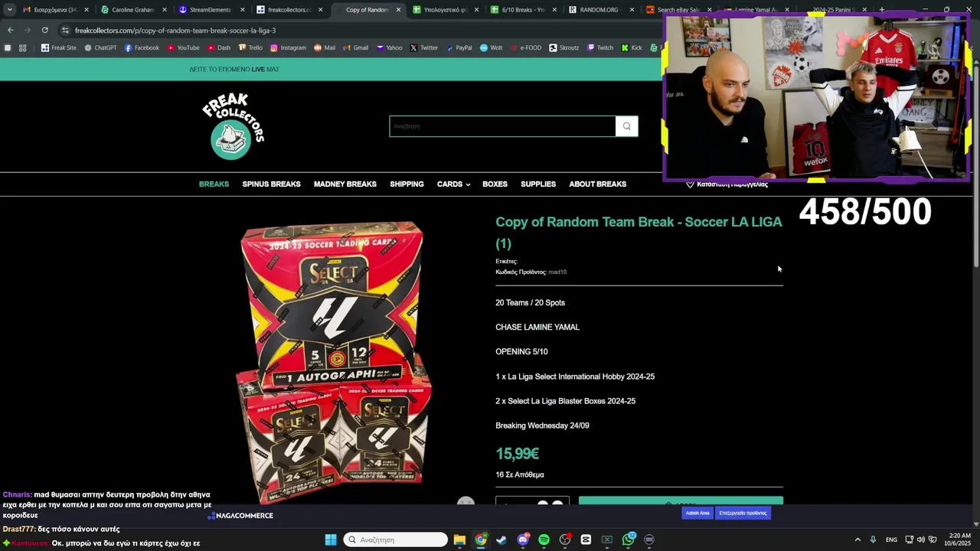Focus the site search input field
Image resolution: width=980 pixels, height=551 pixels.
[x=502, y=126]
